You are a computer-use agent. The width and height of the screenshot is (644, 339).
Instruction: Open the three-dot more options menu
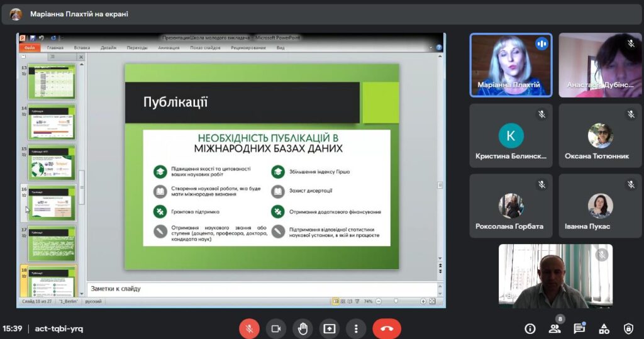356,328
